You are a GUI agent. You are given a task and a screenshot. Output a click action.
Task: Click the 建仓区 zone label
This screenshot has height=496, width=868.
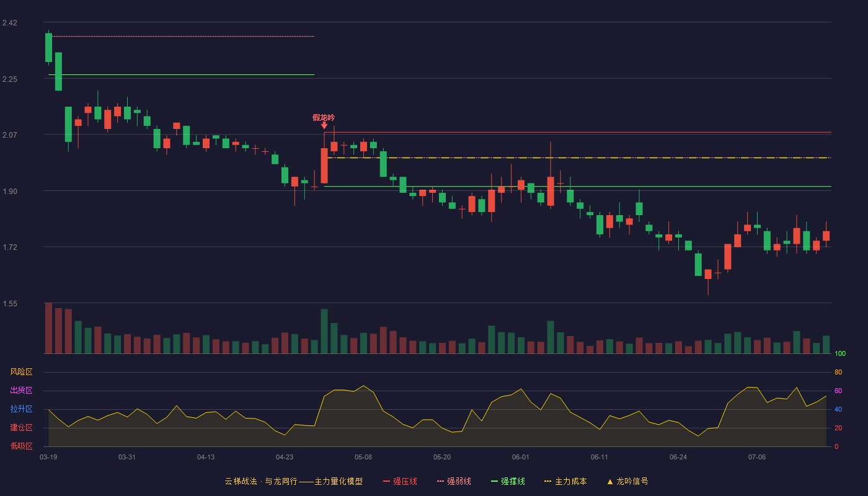click(x=21, y=428)
